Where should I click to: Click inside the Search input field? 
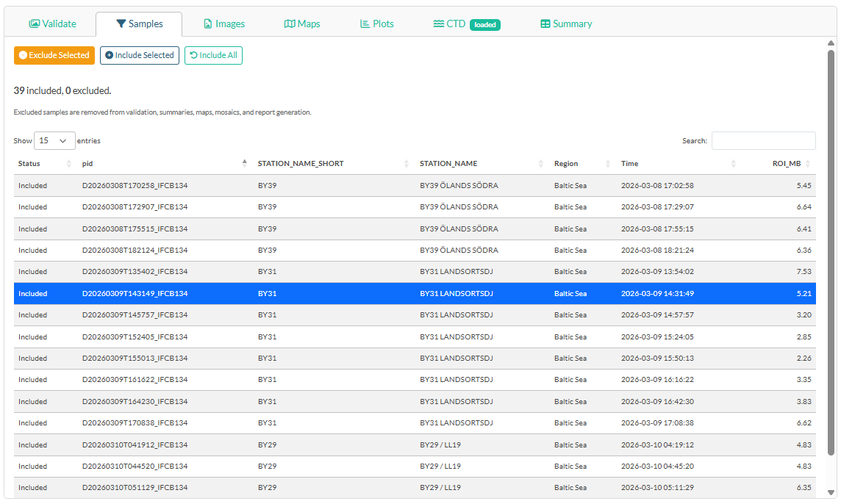coord(763,140)
